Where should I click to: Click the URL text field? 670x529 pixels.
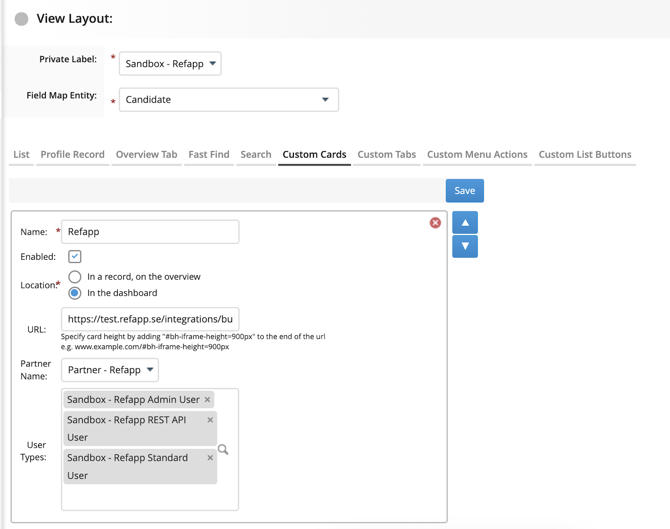[x=150, y=319]
